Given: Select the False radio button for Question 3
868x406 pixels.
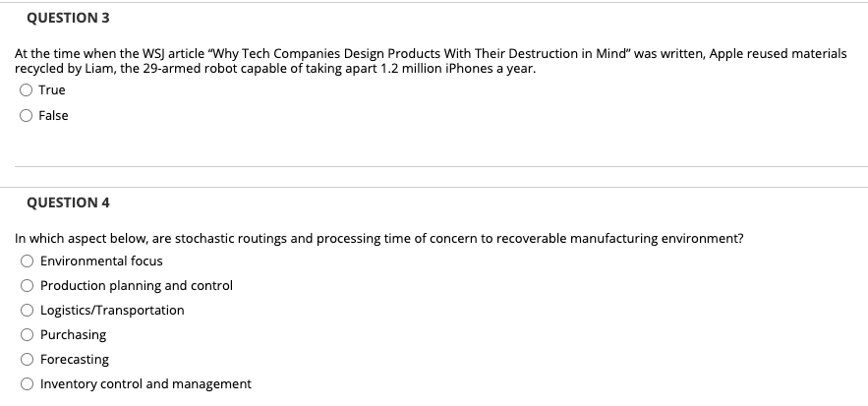Looking at the screenshot, I should (26, 116).
